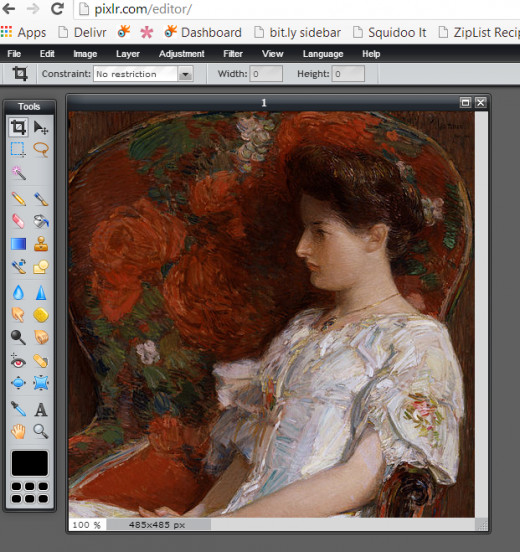Click the pink asterisk bookmark icon
Viewport: 520px width, 552px height.
tap(146, 32)
